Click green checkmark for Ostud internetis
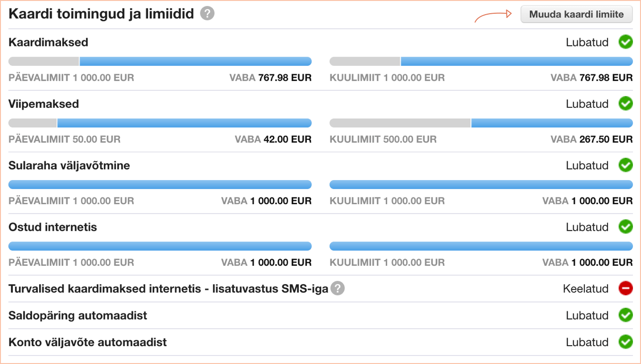 (x=625, y=227)
